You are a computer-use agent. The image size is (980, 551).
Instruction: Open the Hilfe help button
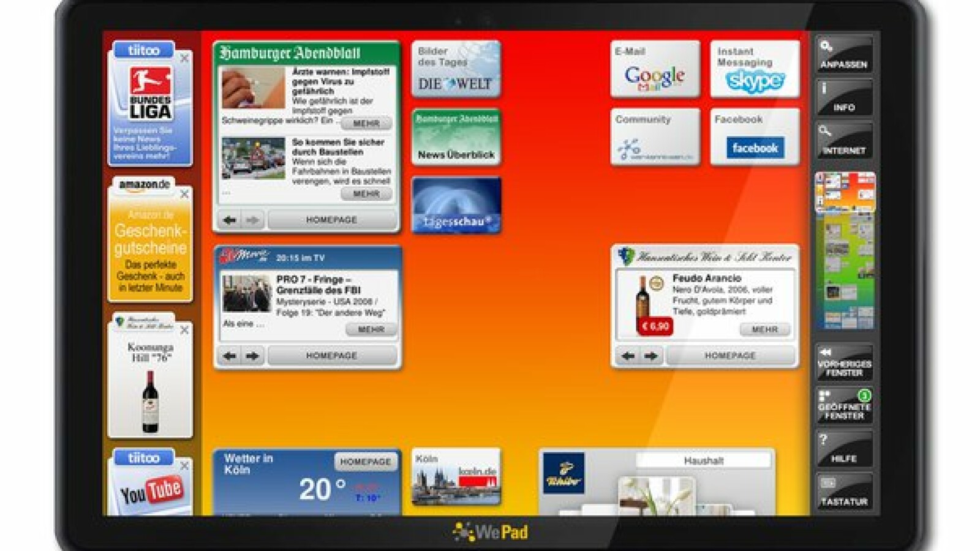click(843, 449)
